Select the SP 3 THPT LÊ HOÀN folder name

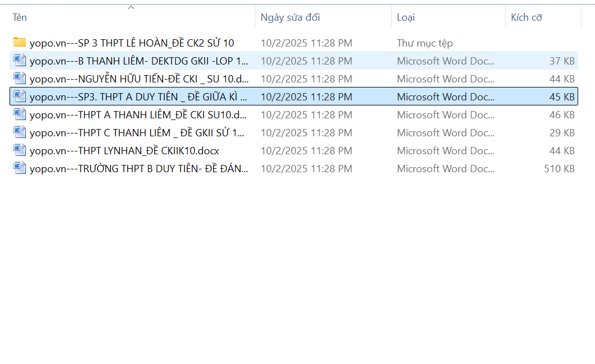click(x=132, y=43)
